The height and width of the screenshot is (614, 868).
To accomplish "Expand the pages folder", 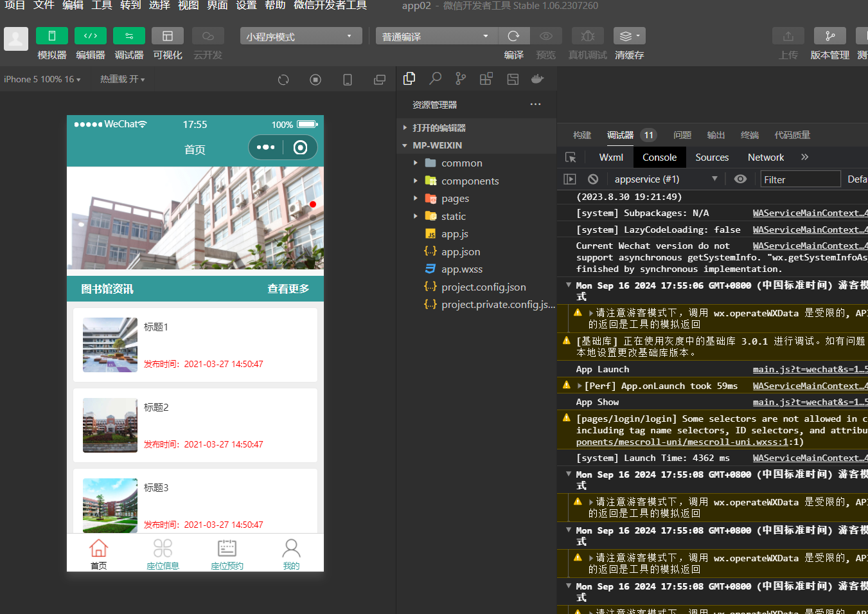I will pos(455,199).
